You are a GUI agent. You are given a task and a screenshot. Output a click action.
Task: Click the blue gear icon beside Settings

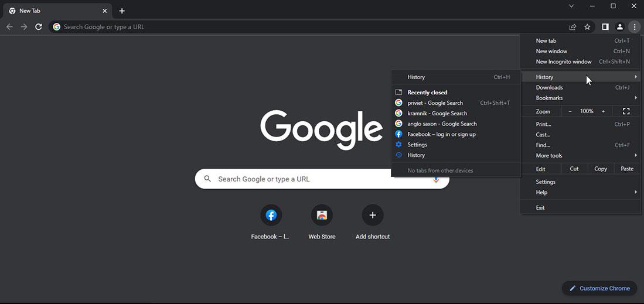398,145
